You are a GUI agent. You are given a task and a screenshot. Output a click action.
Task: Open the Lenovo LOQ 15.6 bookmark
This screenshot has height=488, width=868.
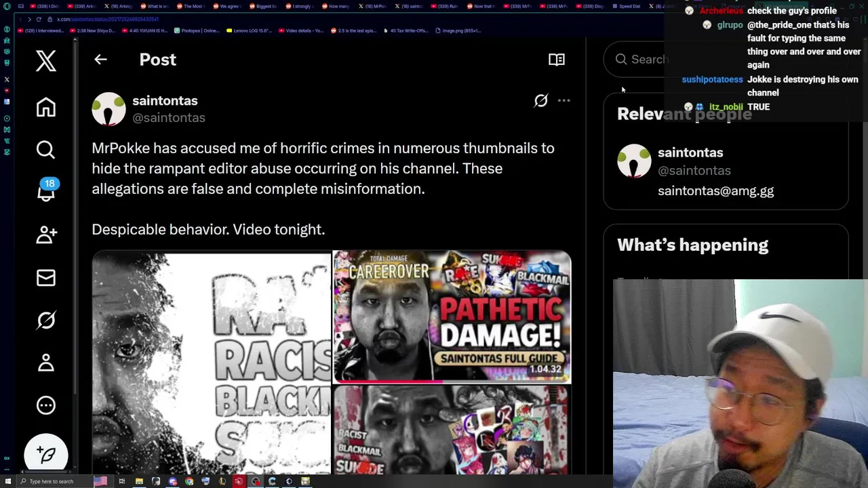[x=249, y=30]
